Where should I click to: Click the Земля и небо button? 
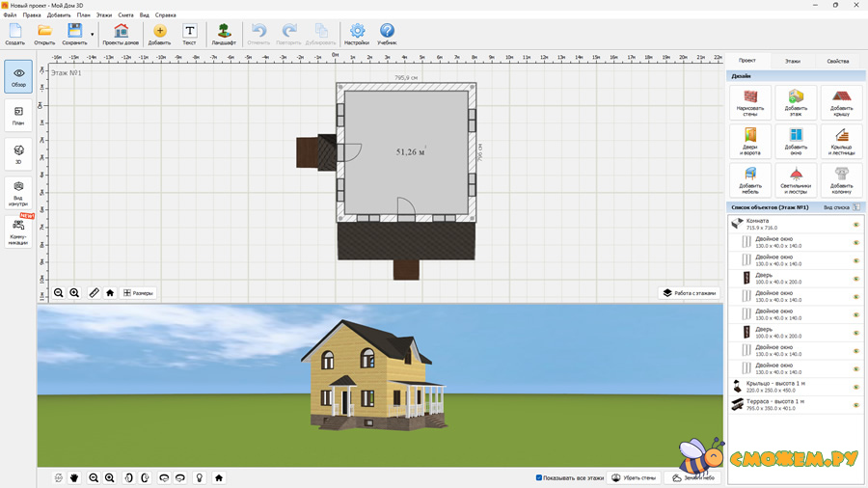click(693, 477)
